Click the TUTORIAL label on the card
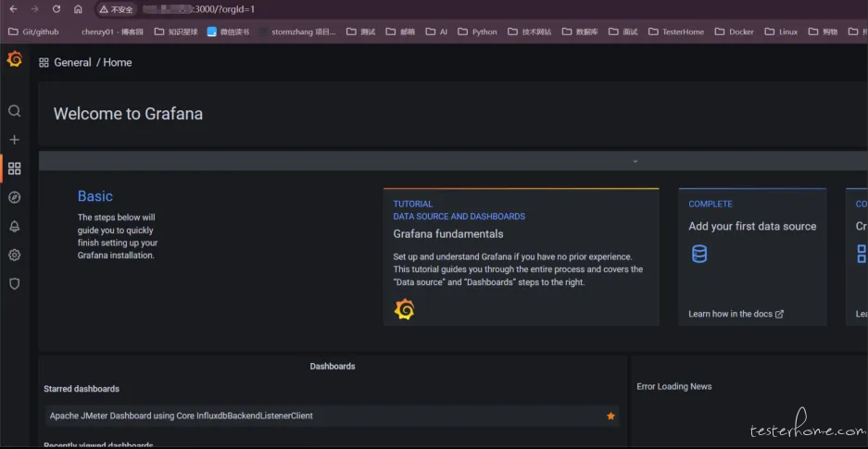 413,204
